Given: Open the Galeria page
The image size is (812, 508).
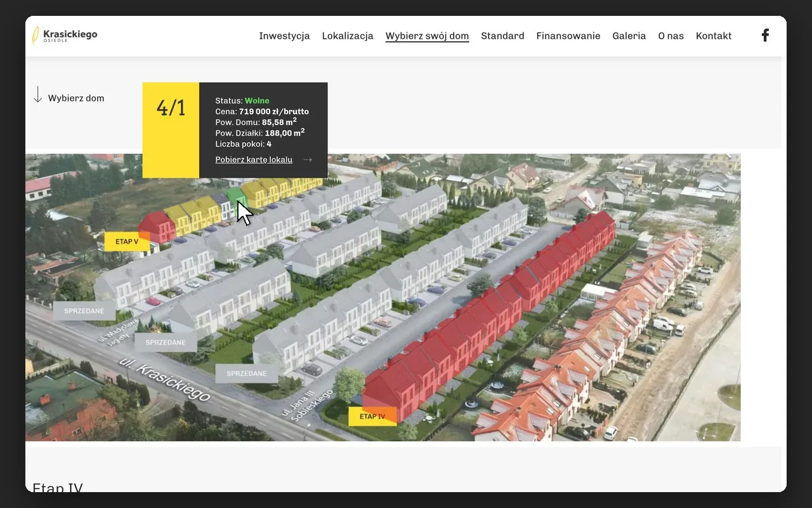Looking at the screenshot, I should tap(629, 36).
